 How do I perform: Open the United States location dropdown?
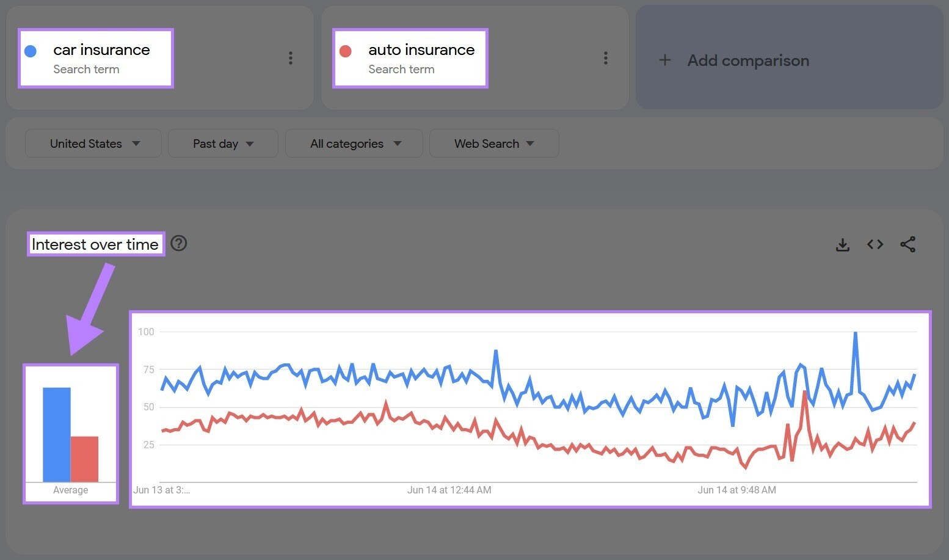(x=93, y=143)
